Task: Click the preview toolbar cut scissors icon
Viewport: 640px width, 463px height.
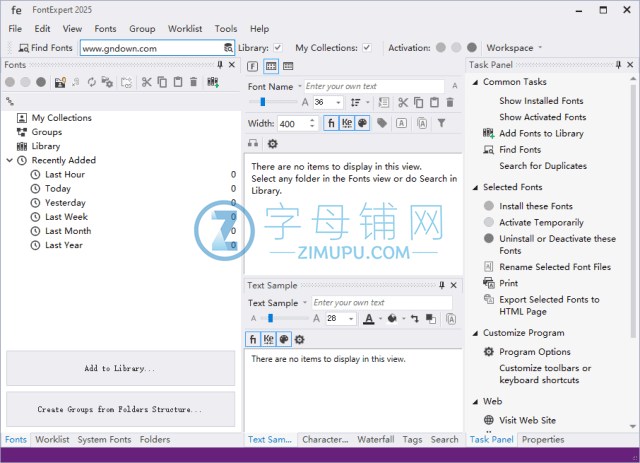Action: [403, 102]
